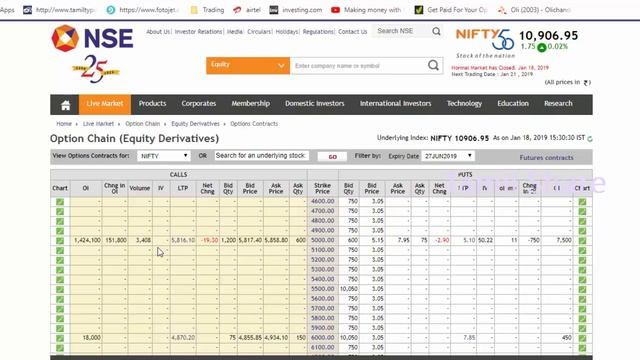Open the calls chart icon for strike 4600.00
The height and width of the screenshot is (360, 640).
click(60, 202)
